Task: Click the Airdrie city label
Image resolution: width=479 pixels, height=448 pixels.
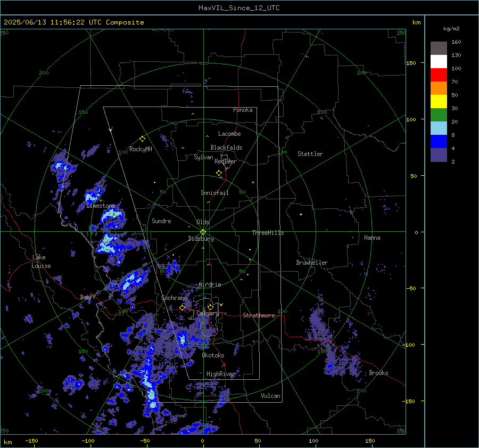Action: coord(210,284)
